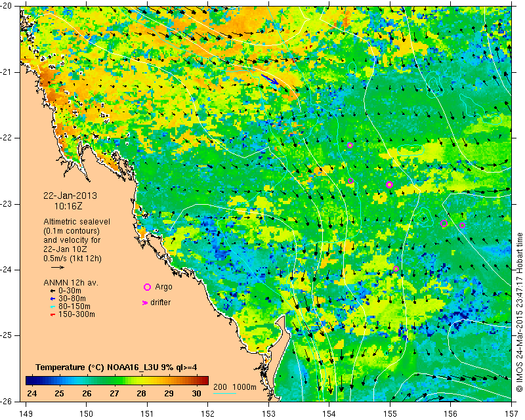Click the latitude axis label "-26"
525x420 pixels.
[x=7, y=401]
